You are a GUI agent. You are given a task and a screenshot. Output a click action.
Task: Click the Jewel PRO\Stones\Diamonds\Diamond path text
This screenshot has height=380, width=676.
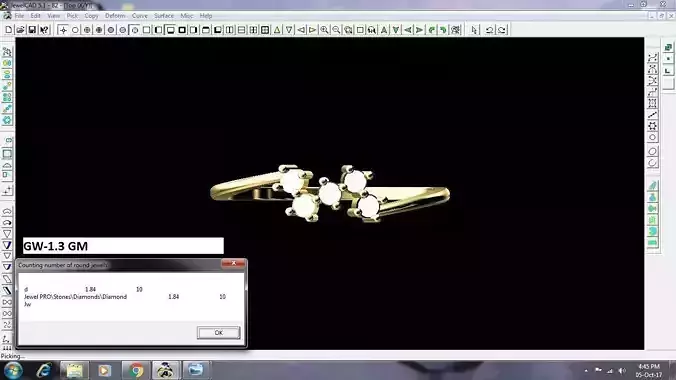[x=75, y=297]
